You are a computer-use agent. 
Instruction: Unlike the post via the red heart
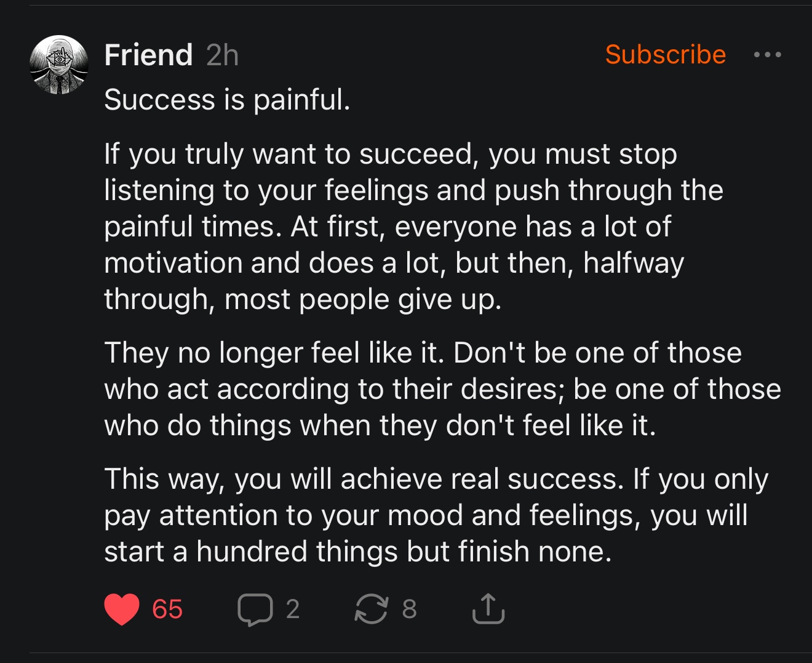click(x=122, y=609)
